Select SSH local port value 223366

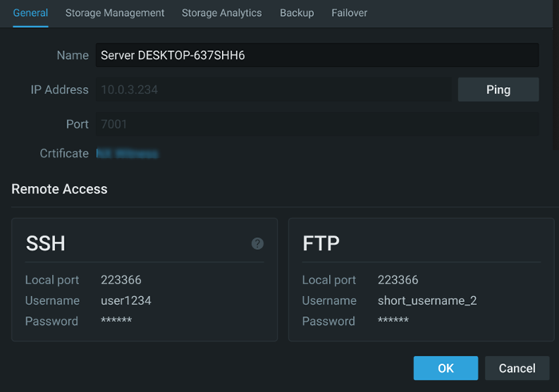click(121, 280)
